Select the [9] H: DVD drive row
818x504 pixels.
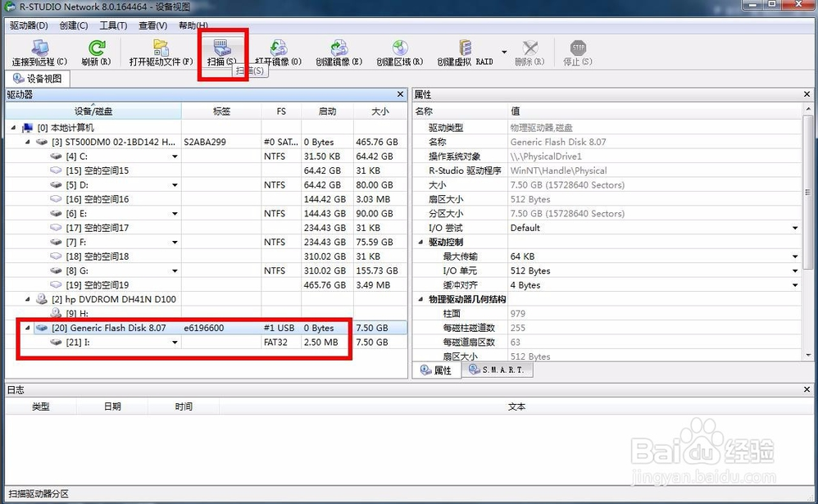click(x=206, y=314)
